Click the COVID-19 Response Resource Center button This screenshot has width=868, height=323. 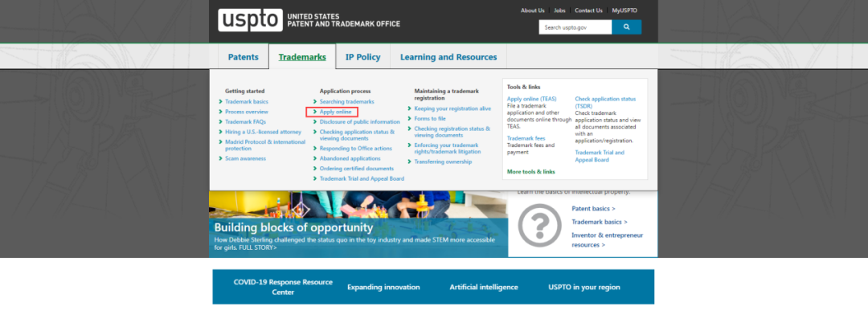pos(272,287)
